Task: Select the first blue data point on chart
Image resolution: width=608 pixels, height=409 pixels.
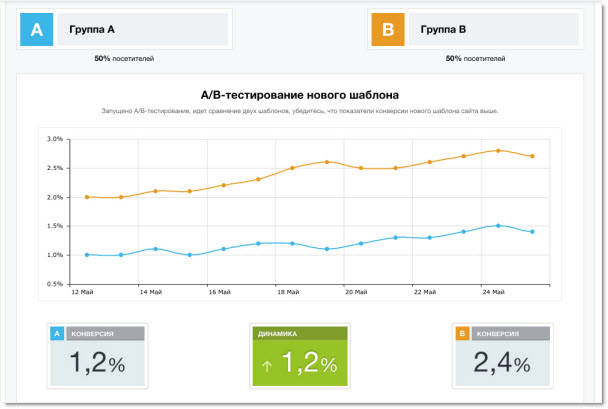Action: 87,255
